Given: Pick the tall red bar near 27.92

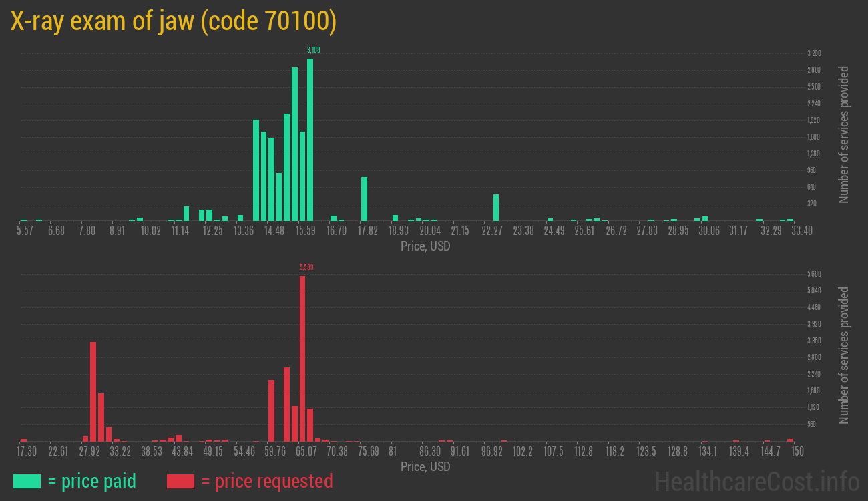Looking at the screenshot, I should [93, 391].
